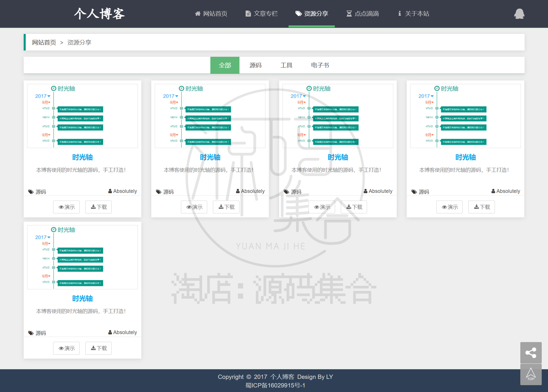548x392 pixels.
Task: Open the share floating button
Action: click(531, 353)
